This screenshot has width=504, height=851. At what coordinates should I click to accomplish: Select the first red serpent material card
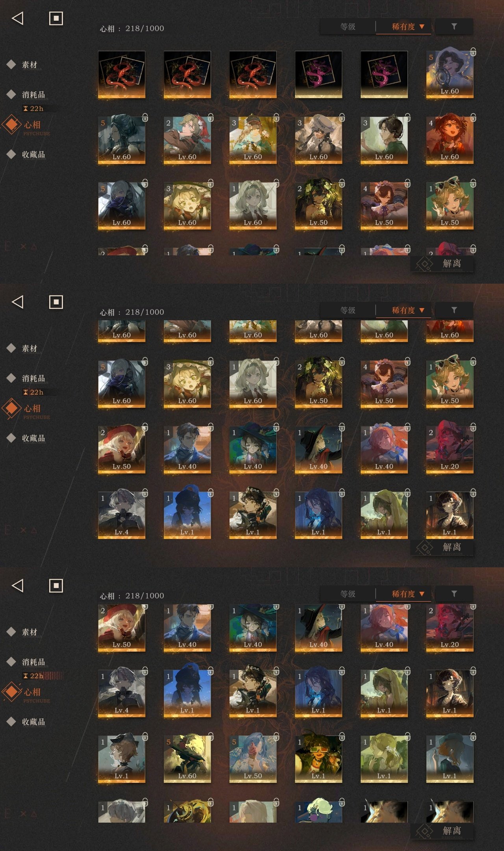point(122,74)
